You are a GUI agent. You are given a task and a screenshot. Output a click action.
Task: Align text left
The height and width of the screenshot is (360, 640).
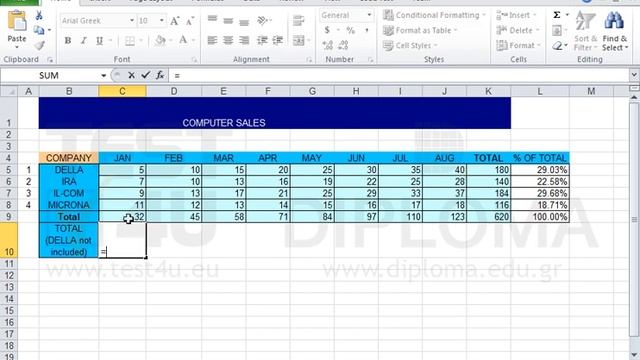coord(212,40)
